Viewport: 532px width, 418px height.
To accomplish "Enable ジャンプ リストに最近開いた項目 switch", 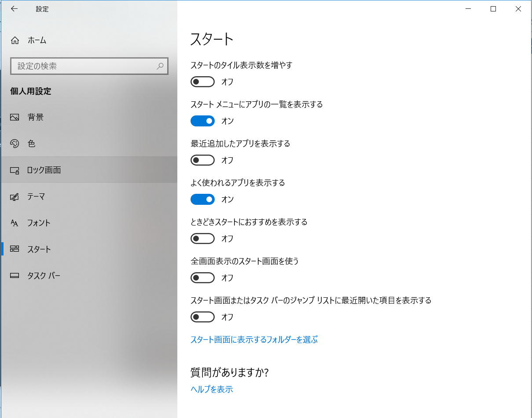I will [202, 317].
